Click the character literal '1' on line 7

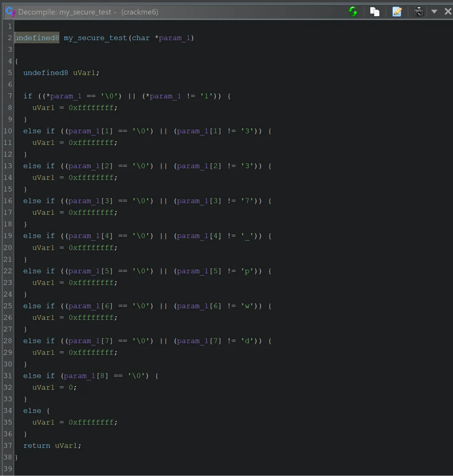[206, 96]
